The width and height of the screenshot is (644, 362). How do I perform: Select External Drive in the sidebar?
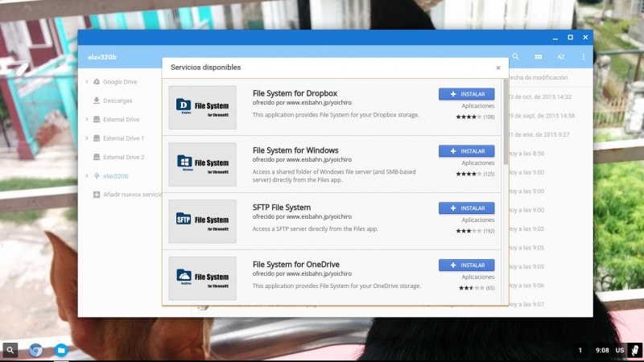point(122,119)
